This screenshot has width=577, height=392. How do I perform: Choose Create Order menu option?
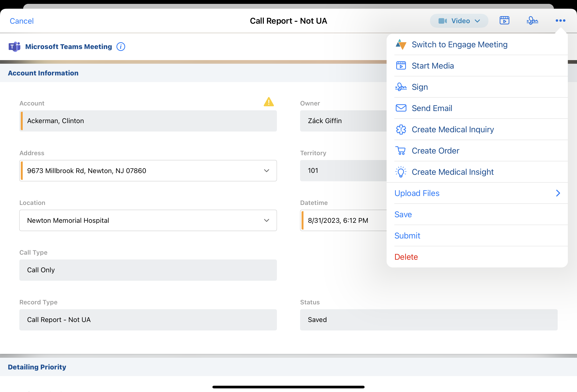[435, 151]
